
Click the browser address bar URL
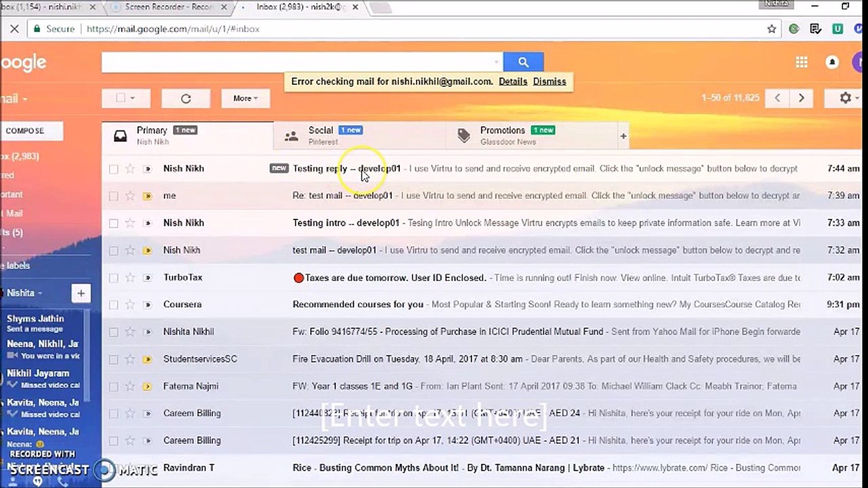[173, 29]
